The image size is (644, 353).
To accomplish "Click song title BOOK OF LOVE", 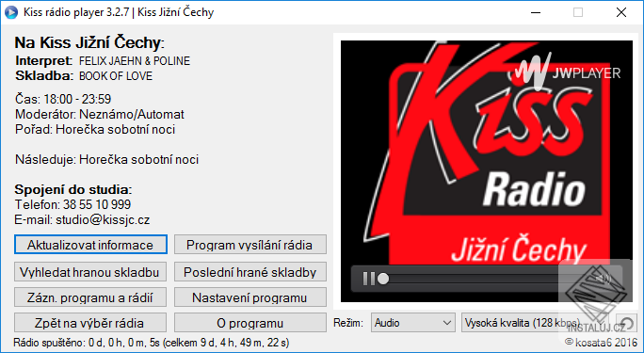I will click(116, 76).
